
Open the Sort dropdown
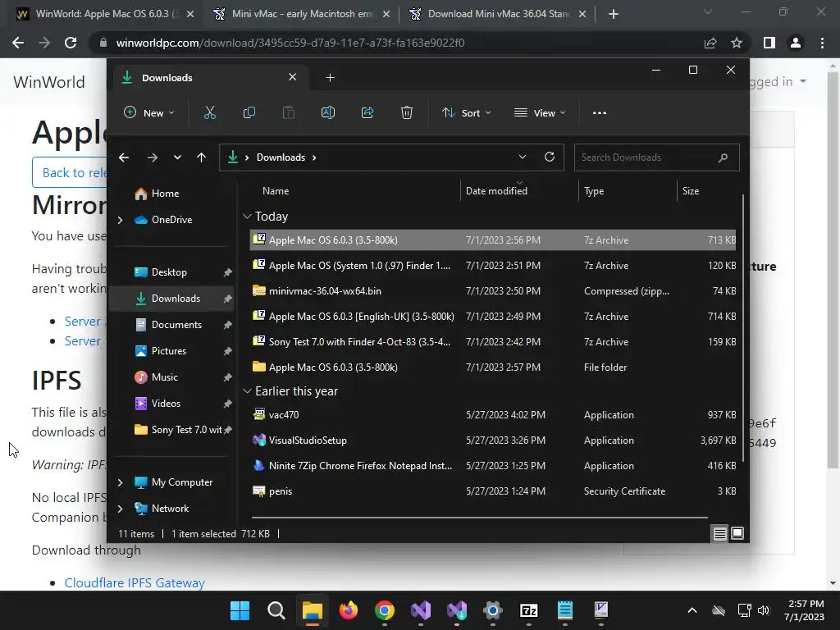click(466, 113)
